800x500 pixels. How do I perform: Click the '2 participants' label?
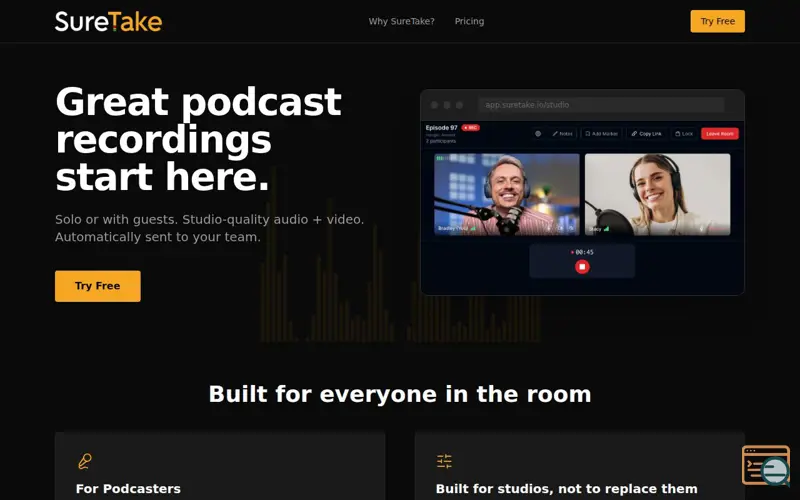441,141
